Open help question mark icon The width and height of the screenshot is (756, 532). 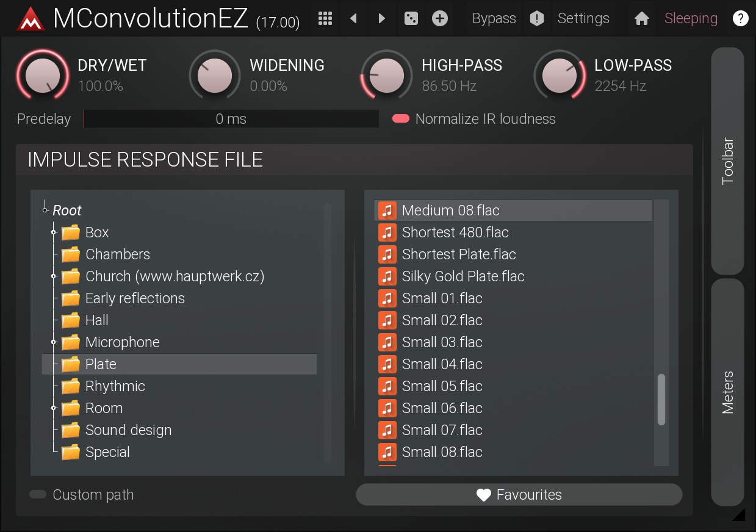[x=740, y=18]
